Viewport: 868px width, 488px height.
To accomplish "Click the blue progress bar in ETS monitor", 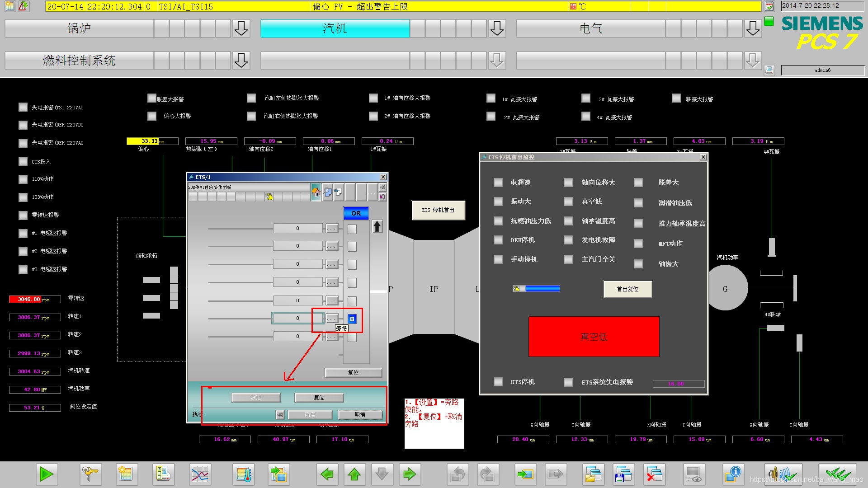I will pos(542,289).
